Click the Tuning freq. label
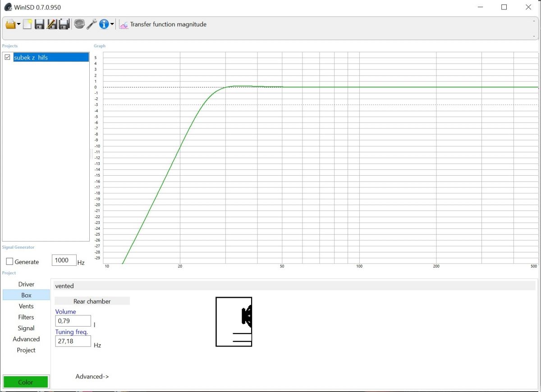The width and height of the screenshot is (541, 392). click(72, 332)
